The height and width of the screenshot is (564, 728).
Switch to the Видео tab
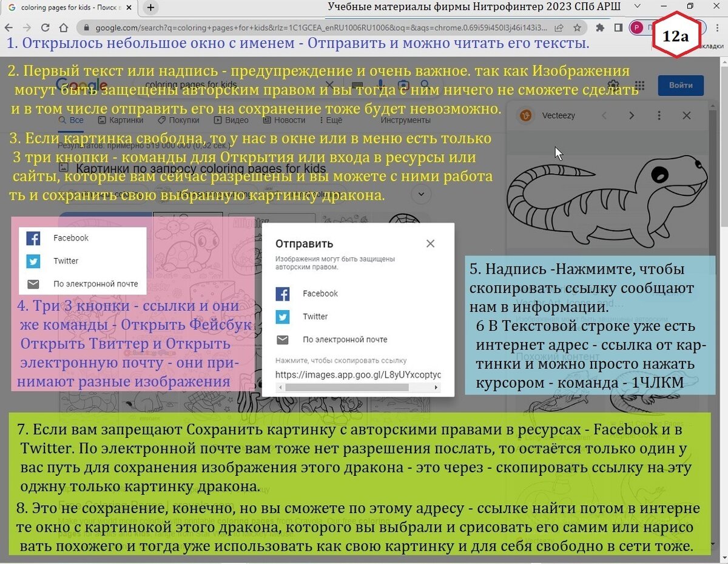[230, 120]
